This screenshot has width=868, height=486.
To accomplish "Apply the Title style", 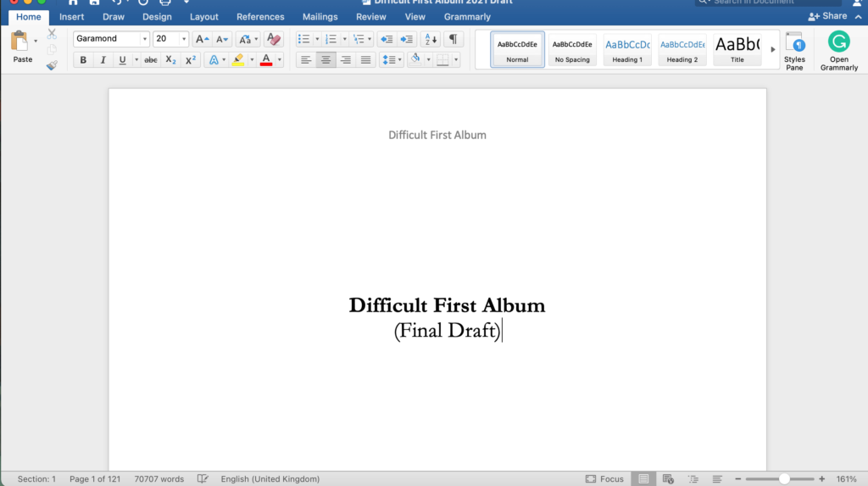I will [x=737, y=49].
